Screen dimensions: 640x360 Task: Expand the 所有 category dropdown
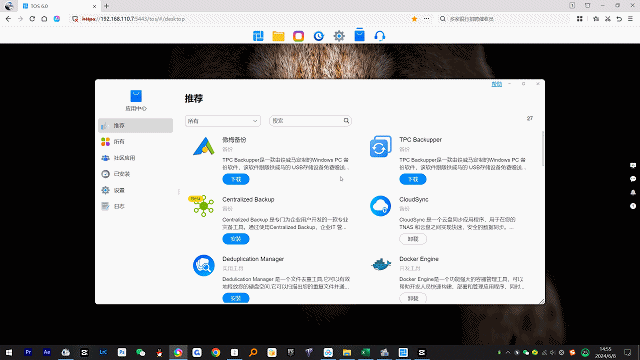click(222, 121)
